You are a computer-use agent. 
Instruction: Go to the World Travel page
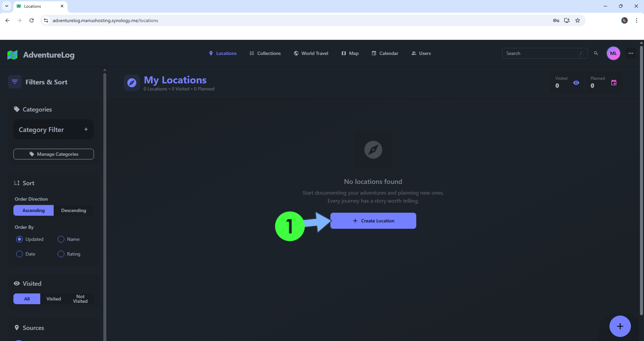[x=311, y=53]
